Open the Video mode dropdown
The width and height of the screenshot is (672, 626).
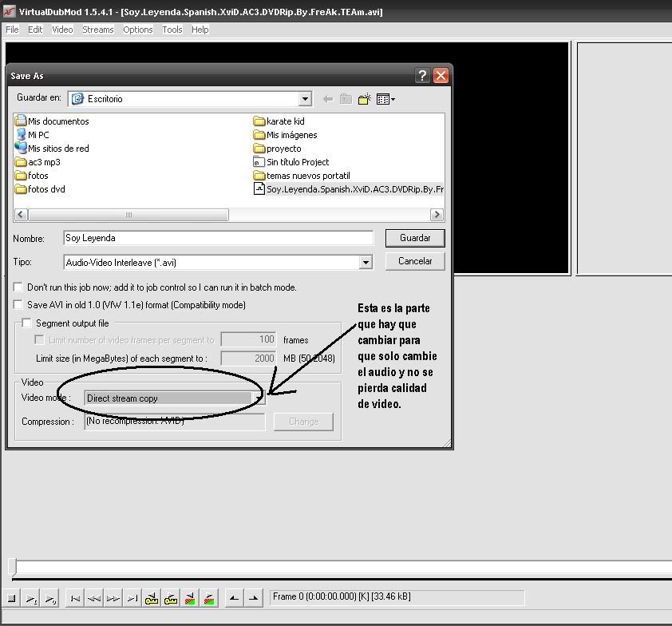click(259, 398)
